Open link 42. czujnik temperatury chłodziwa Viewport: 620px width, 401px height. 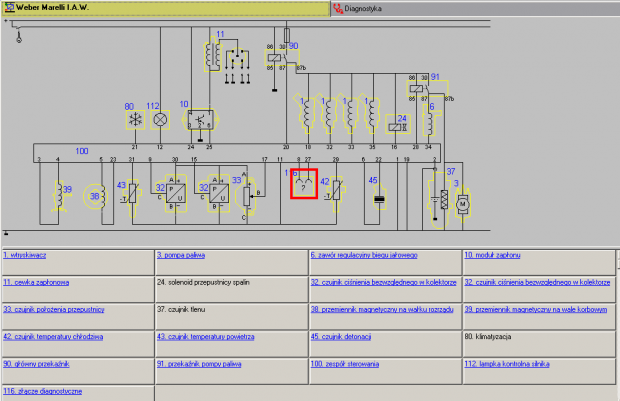click(x=53, y=337)
